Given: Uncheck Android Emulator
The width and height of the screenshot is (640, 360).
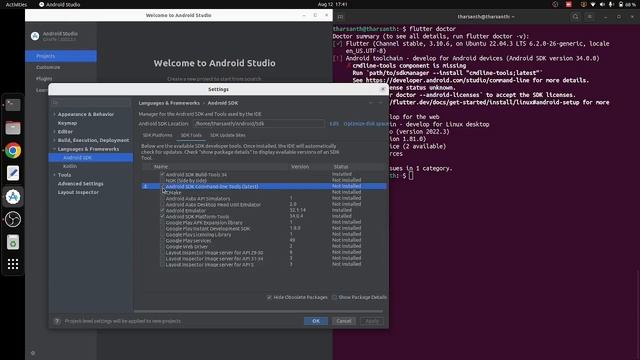Looking at the screenshot, I should tap(162, 211).
